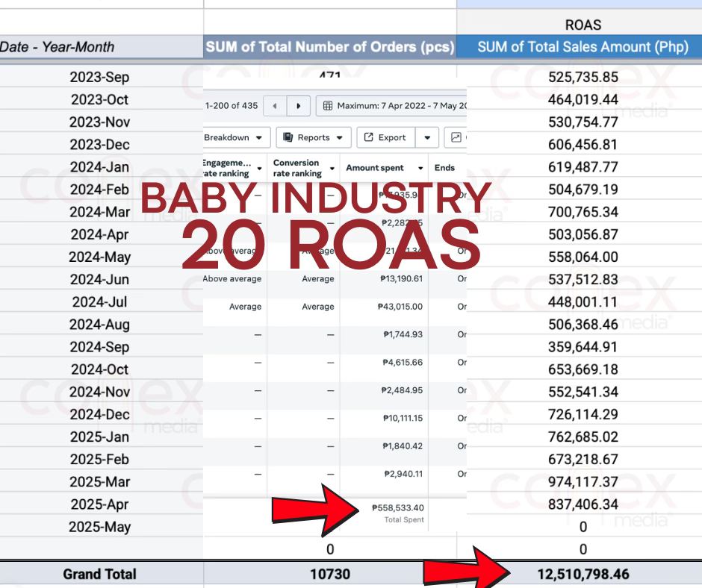Click amount spent ₱2,940.11

(x=403, y=474)
